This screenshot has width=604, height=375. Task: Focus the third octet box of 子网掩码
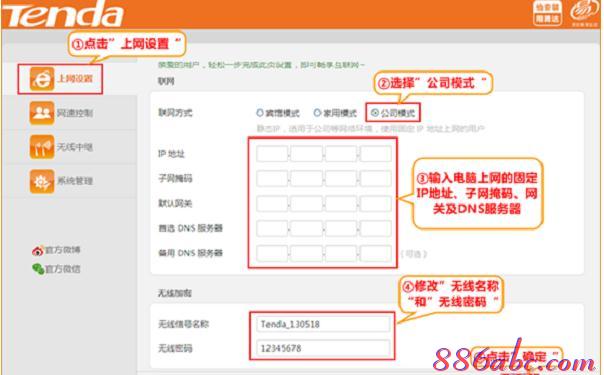tap(341, 178)
